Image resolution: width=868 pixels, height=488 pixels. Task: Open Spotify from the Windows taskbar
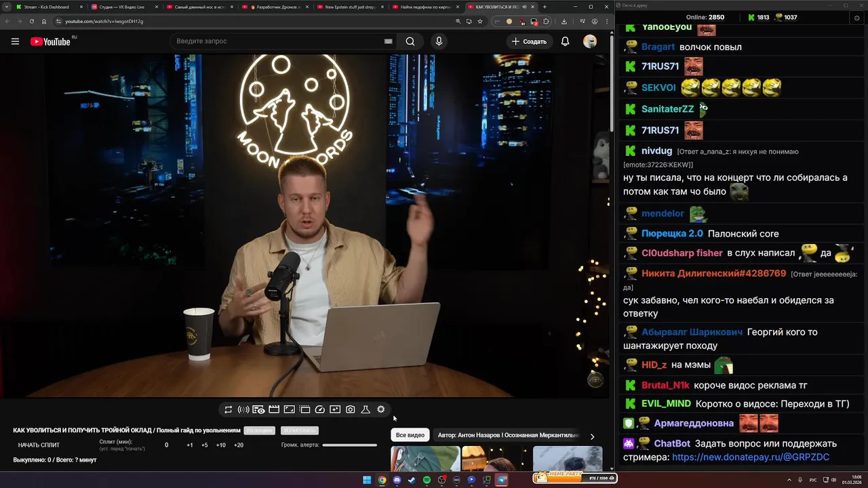pos(427,480)
